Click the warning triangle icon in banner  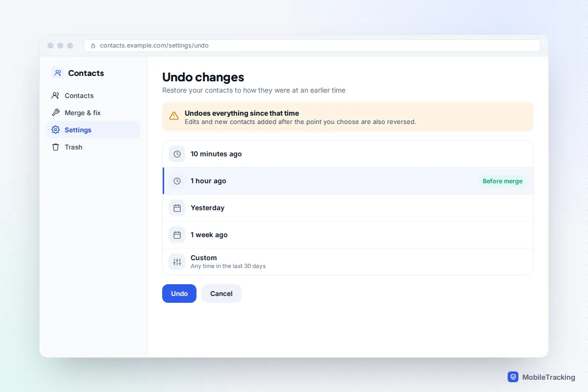pyautogui.click(x=174, y=116)
